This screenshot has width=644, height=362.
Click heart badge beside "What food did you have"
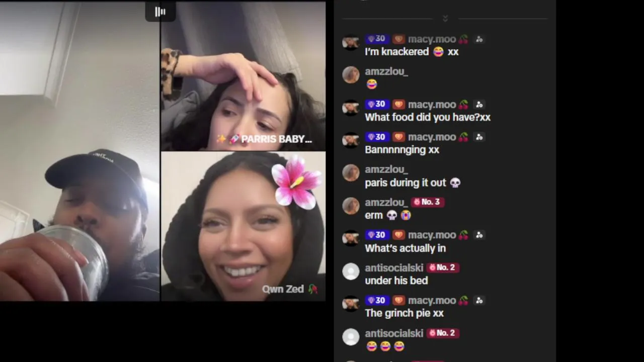click(x=398, y=105)
